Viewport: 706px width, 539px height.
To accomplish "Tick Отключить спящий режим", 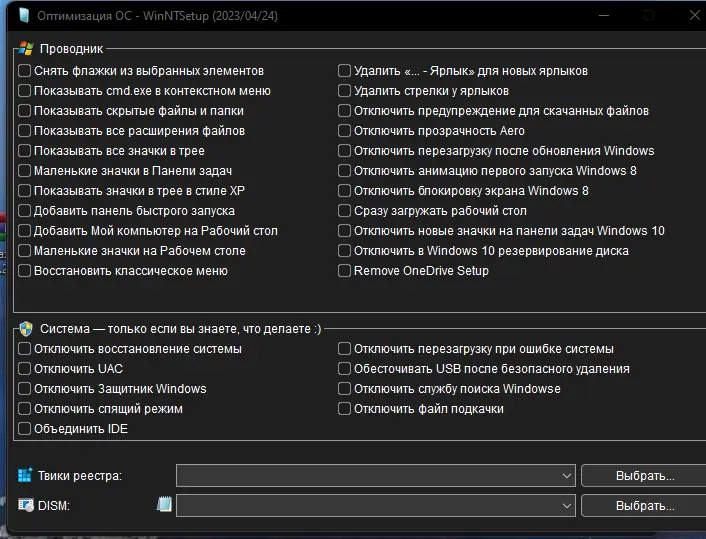I will pos(24,409).
